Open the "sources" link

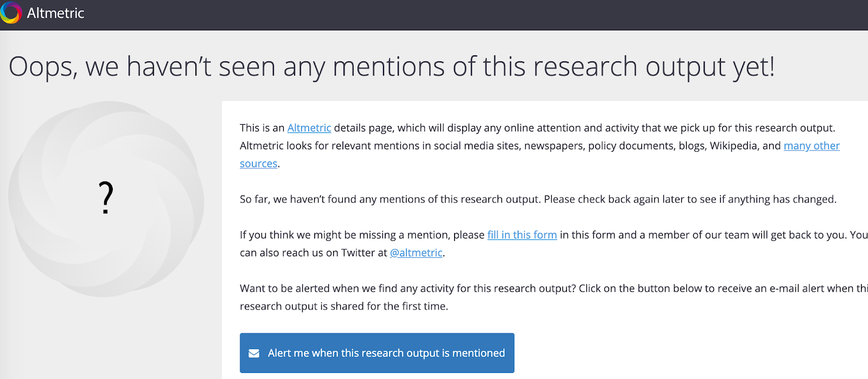[x=258, y=163]
